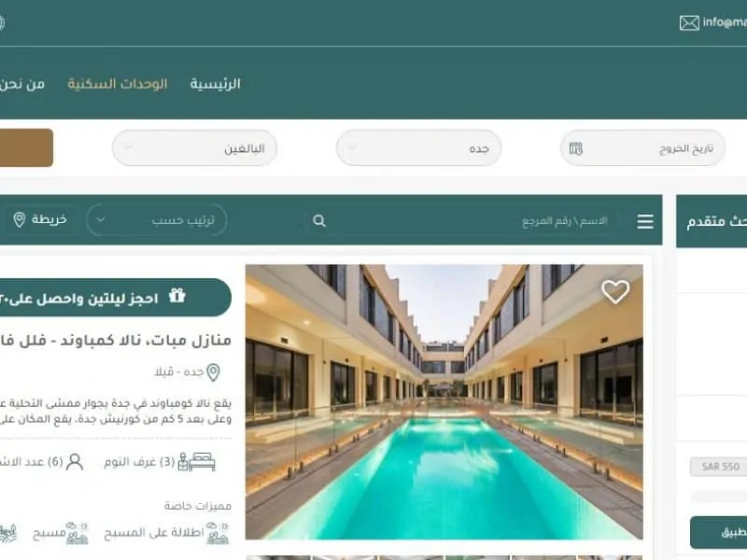Click the search magnifier icon

[319, 220]
